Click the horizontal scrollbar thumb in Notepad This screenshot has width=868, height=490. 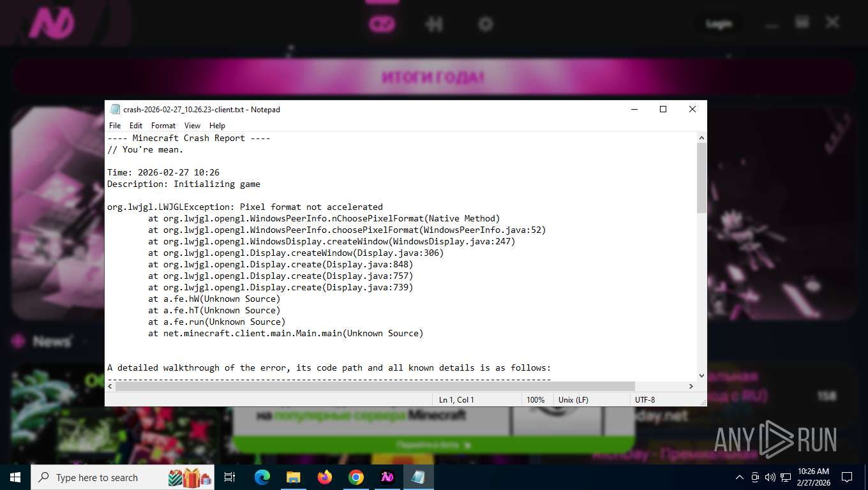[x=375, y=386]
